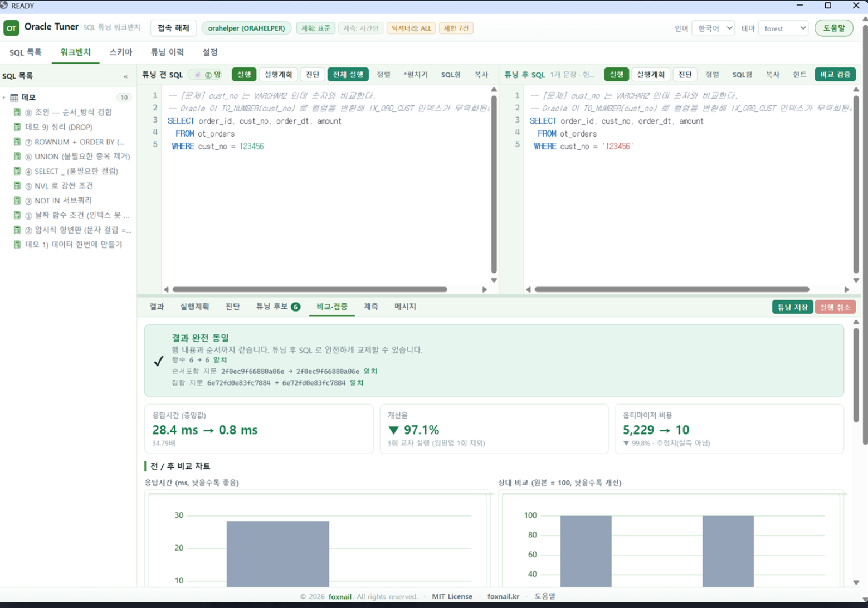Click 진단 in the 튜닝 후 SQL toolbar
Viewport: 868px width, 608px height.
(x=685, y=75)
